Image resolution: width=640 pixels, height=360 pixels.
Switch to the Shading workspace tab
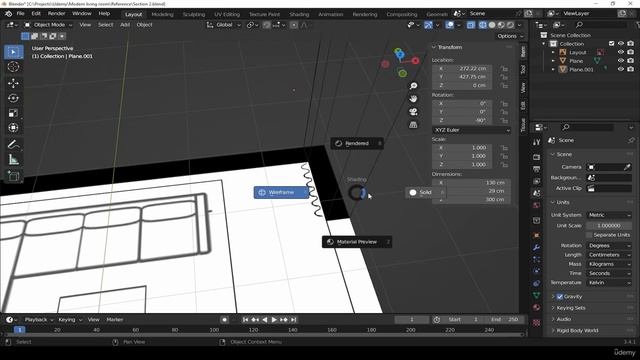(x=299, y=14)
